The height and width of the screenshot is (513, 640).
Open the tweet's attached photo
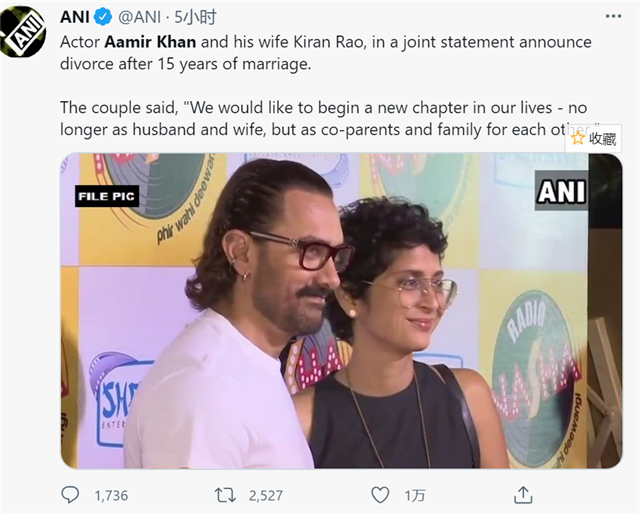(x=340, y=310)
